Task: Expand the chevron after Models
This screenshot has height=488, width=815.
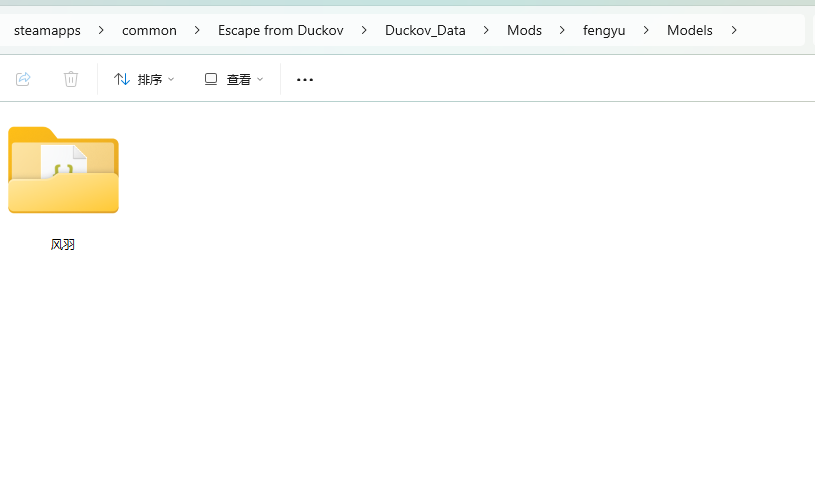Action: click(x=734, y=30)
